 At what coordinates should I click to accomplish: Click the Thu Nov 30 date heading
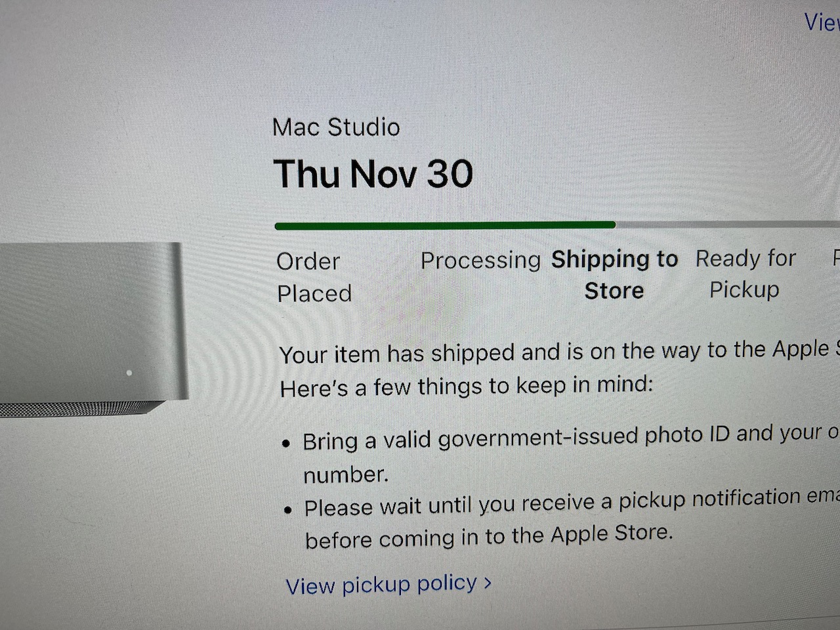(x=373, y=174)
